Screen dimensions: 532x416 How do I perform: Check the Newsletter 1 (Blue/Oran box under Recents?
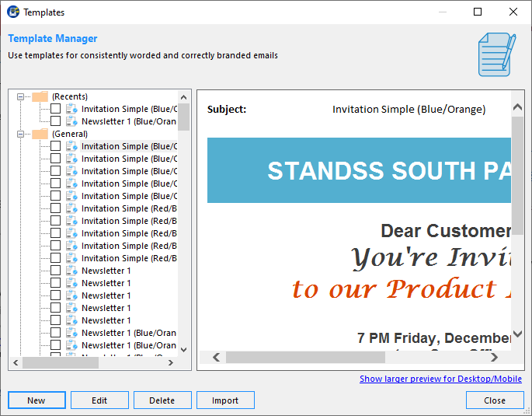(x=56, y=121)
